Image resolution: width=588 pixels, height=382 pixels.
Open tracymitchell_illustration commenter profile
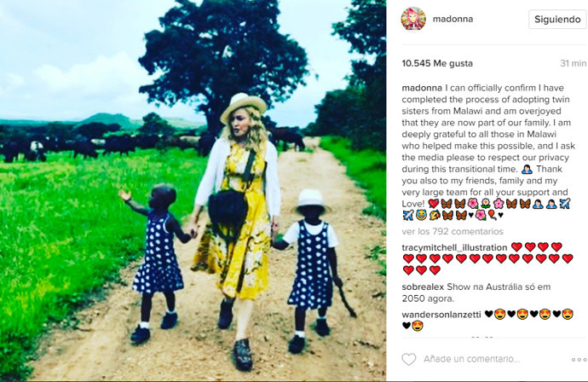pos(454,247)
